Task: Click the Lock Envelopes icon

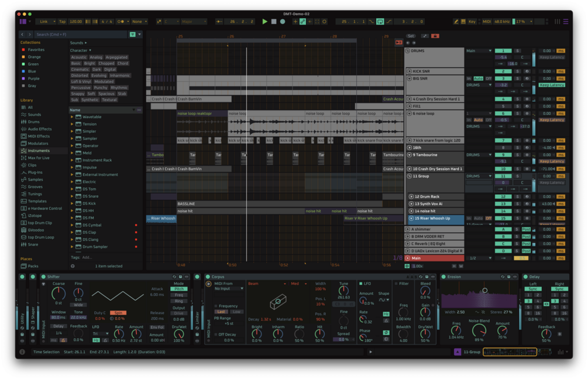Action: coord(435,36)
